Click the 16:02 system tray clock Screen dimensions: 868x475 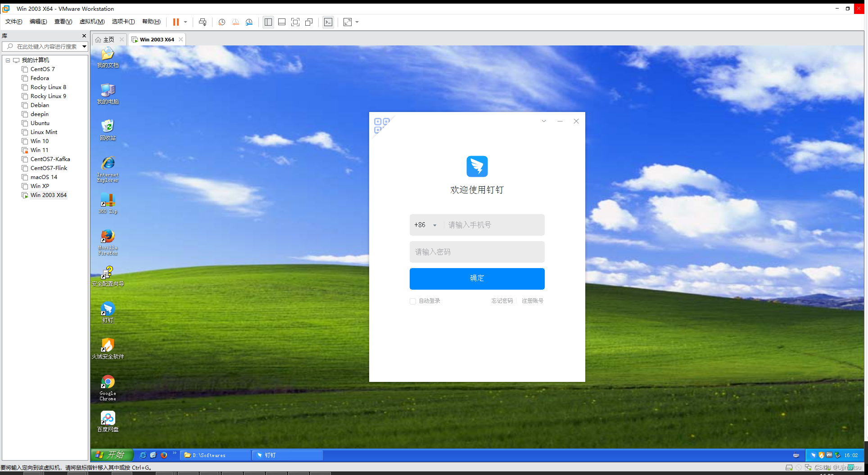(851, 455)
